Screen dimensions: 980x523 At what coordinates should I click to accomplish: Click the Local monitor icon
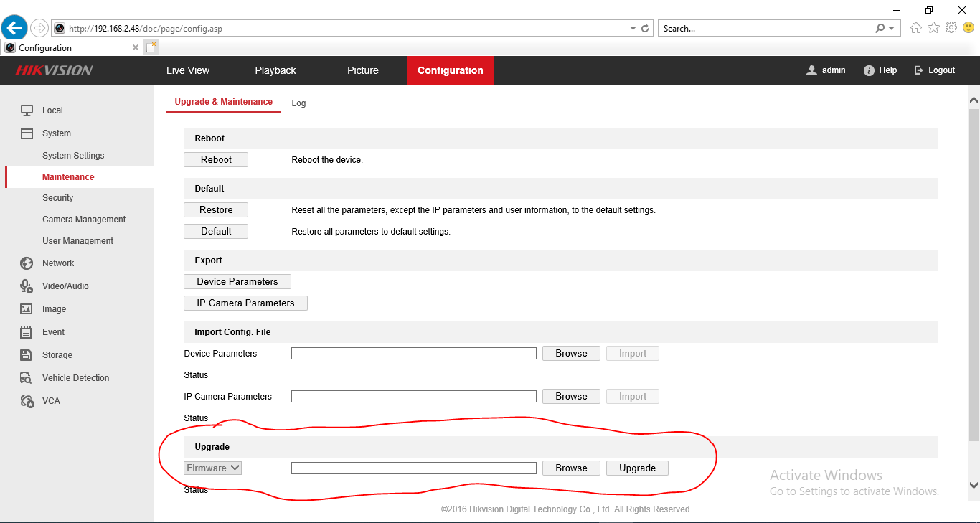[x=27, y=110]
